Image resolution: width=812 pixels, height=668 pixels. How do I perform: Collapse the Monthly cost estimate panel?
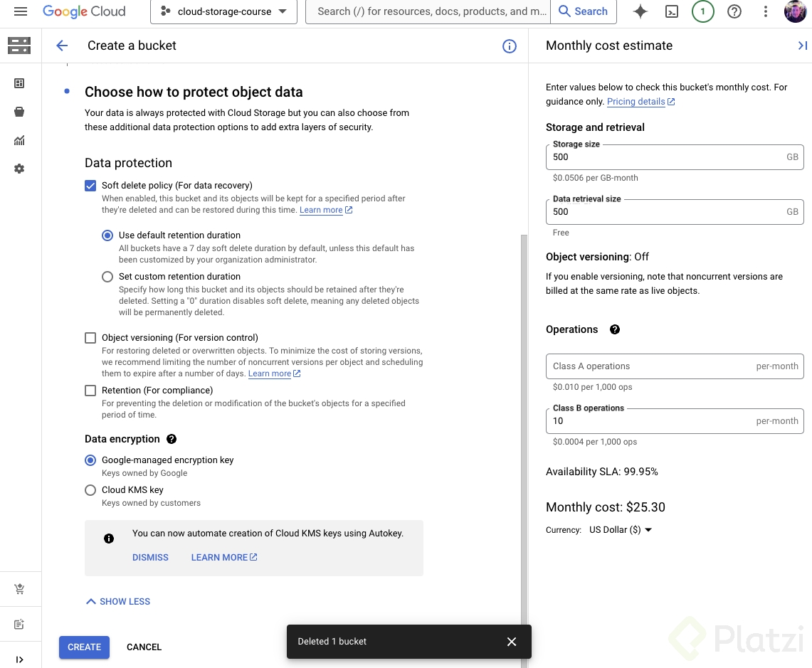(x=802, y=46)
